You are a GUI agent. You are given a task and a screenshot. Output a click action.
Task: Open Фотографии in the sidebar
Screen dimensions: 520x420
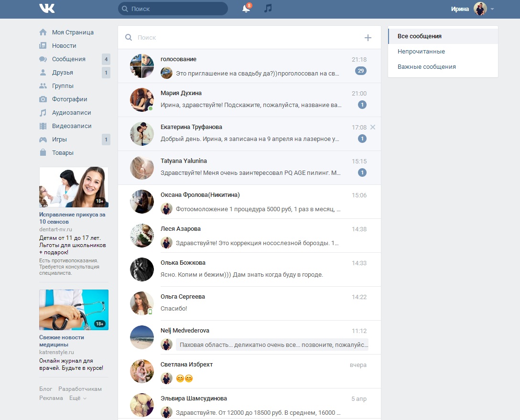(70, 99)
